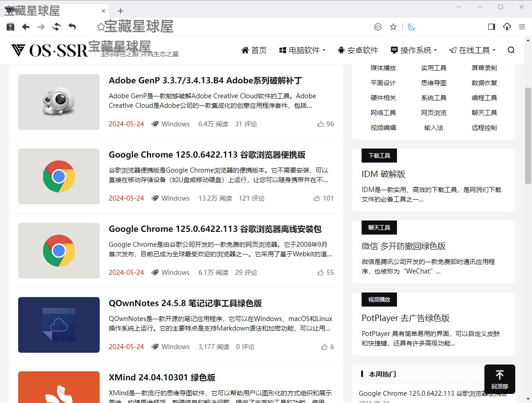Image resolution: width=532 pixels, height=403 pixels.
Task: Open the Adobe GenP skull thumbnail
Action: pos(59,102)
